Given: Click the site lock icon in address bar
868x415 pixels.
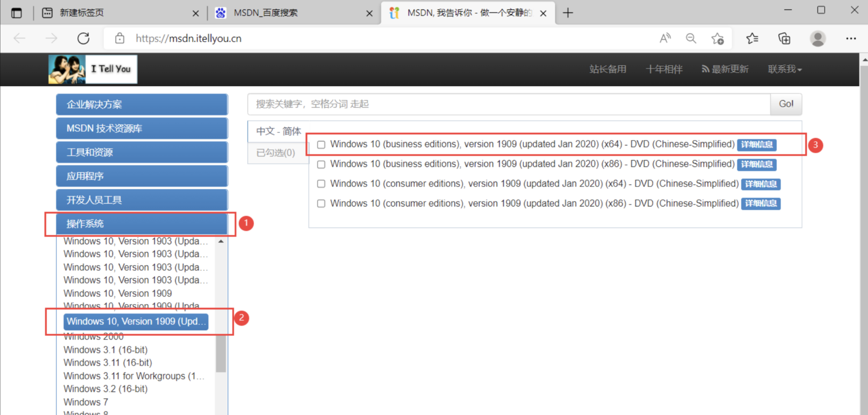Looking at the screenshot, I should pos(120,39).
